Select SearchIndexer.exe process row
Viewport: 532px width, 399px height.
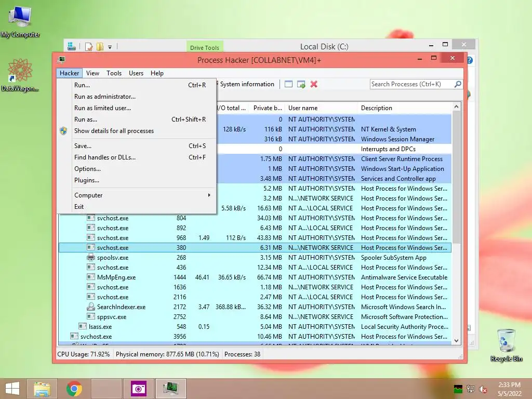255,307
